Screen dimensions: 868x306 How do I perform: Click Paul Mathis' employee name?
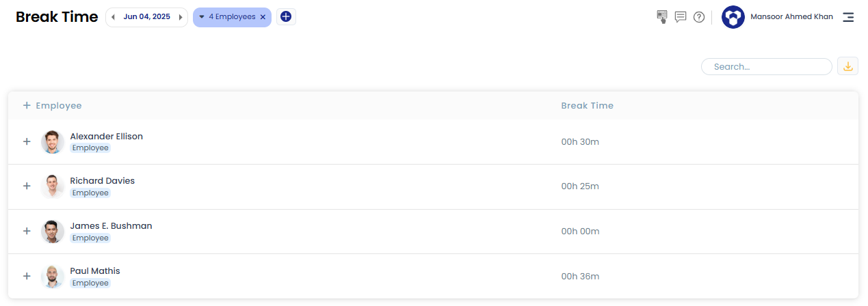pyautogui.click(x=95, y=270)
